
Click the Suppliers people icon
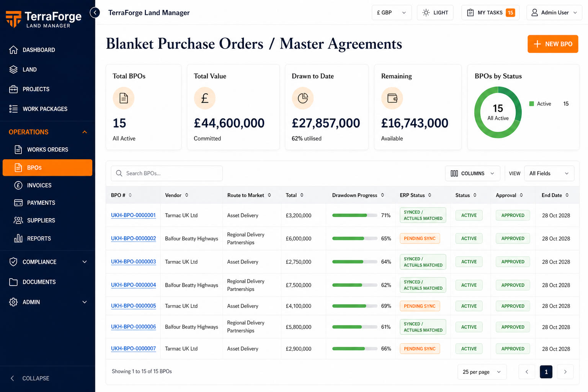[x=18, y=220]
